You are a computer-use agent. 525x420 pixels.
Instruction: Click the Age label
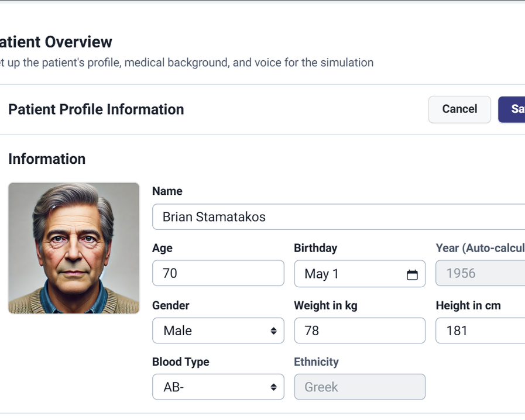pos(162,249)
